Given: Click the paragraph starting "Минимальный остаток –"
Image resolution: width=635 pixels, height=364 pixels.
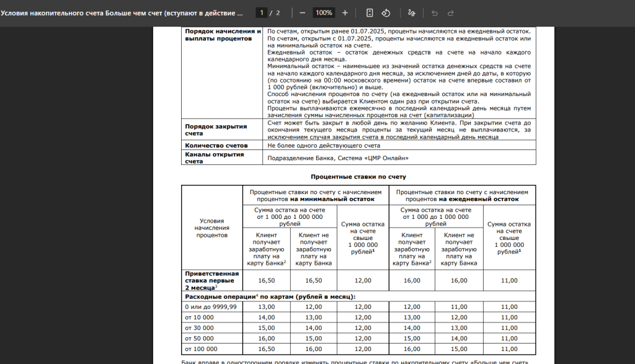Looking at the screenshot, I should point(399,76).
